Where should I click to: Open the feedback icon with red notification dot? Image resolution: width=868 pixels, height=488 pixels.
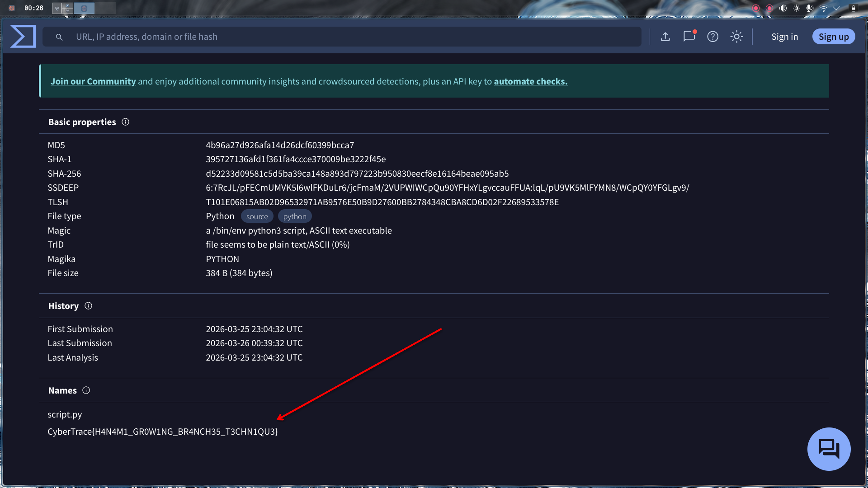689,37
